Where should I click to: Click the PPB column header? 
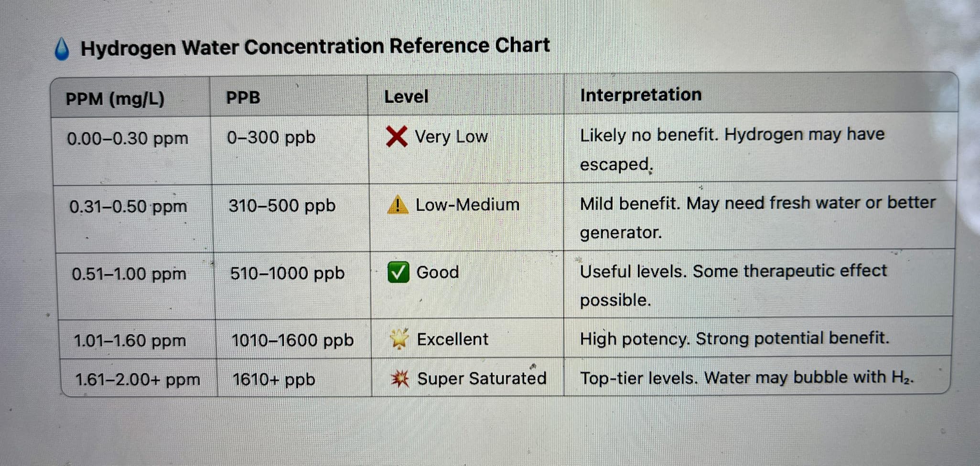[x=243, y=98]
